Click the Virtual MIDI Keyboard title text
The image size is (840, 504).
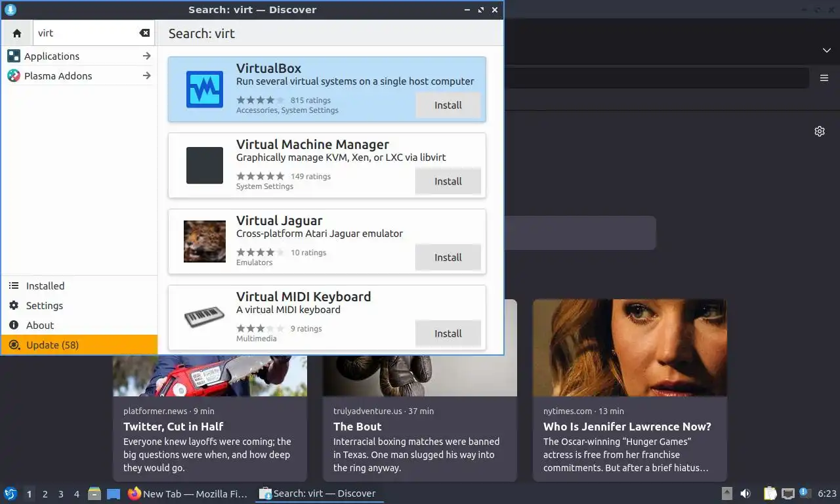point(304,297)
